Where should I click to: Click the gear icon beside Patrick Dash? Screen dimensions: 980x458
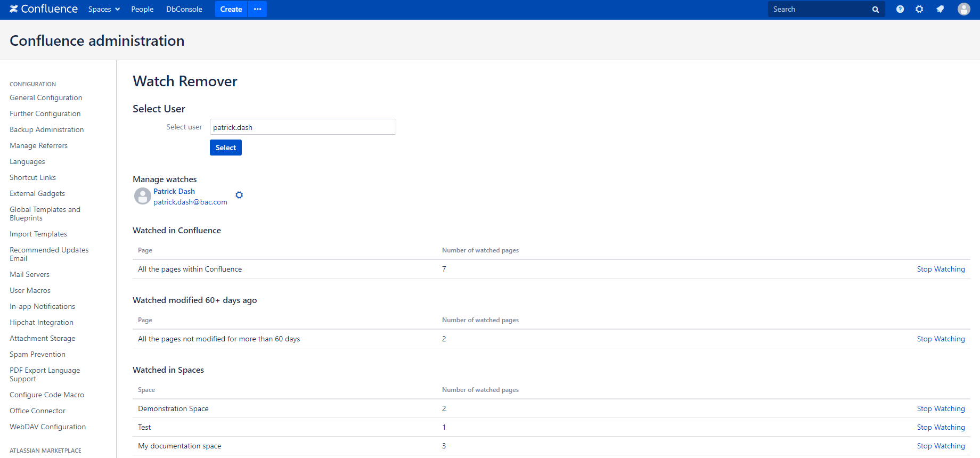coord(239,195)
